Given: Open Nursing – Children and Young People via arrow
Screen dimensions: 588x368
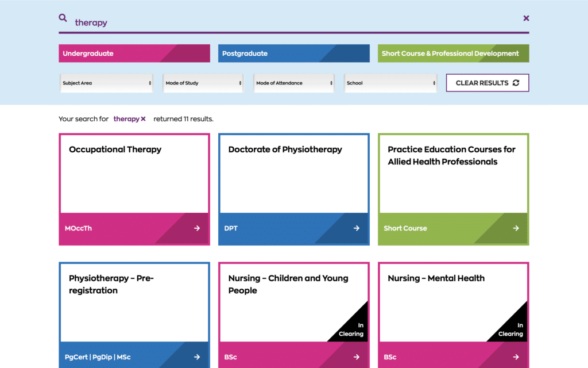Looking at the screenshot, I should pyautogui.click(x=358, y=357).
